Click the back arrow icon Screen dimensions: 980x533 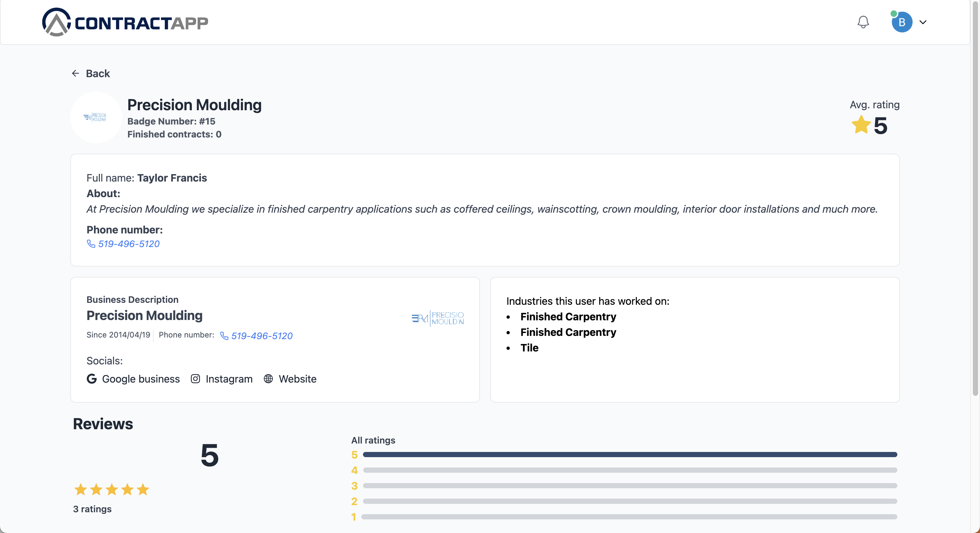click(75, 73)
